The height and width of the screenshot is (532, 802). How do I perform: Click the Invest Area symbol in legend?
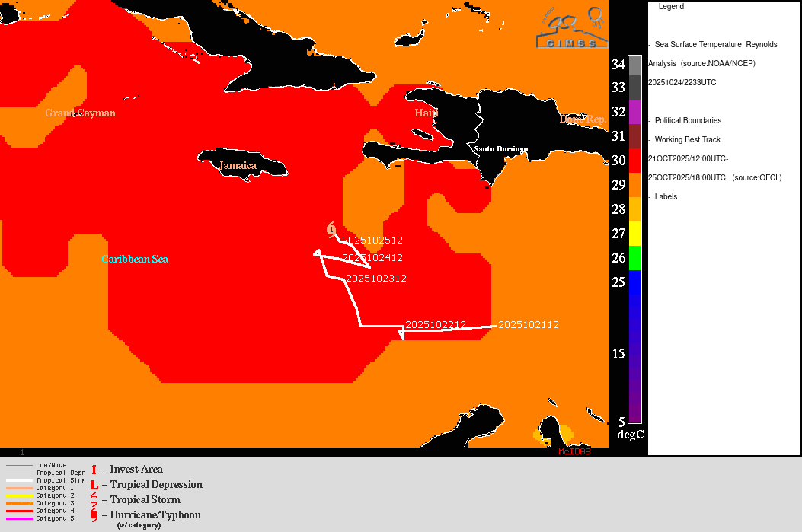tap(94, 470)
